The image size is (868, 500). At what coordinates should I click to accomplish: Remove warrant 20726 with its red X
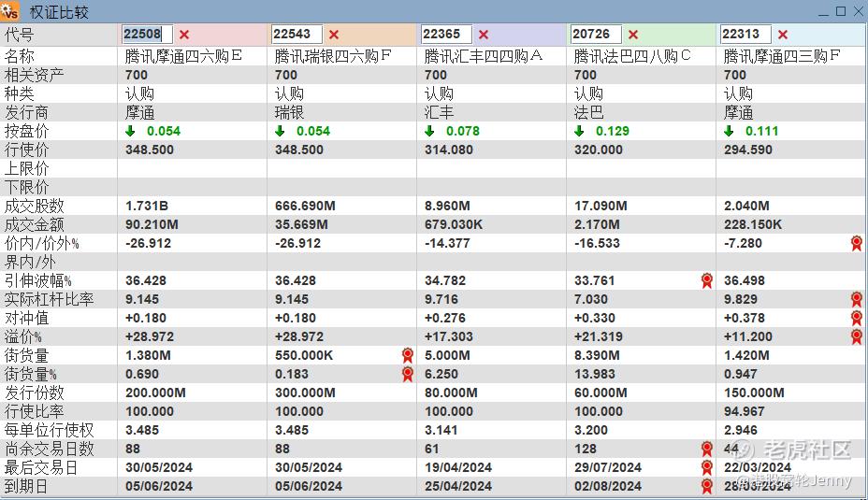pyautogui.click(x=633, y=35)
